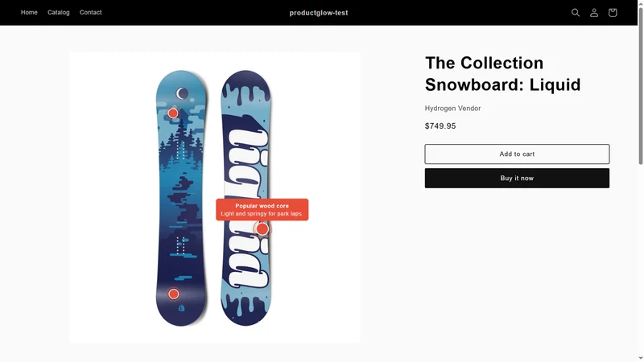Click the Add to cart button
Viewport: 644px width, 362px height.
pos(517,154)
